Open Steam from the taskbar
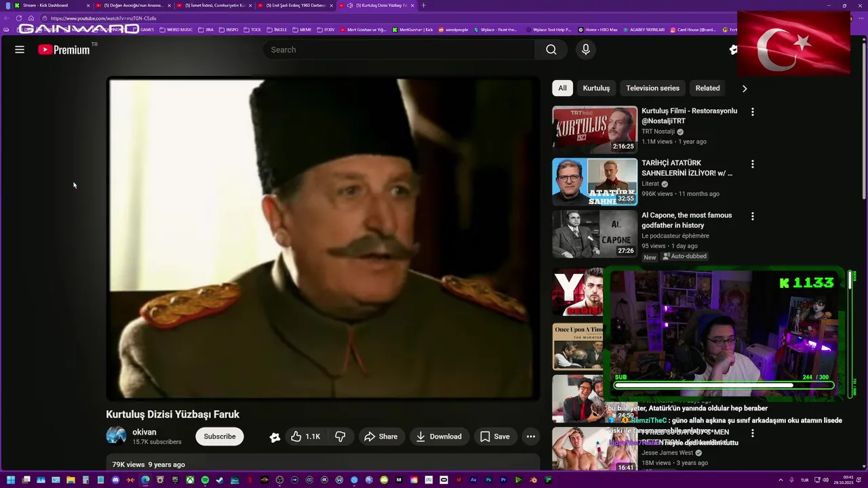 click(220, 480)
